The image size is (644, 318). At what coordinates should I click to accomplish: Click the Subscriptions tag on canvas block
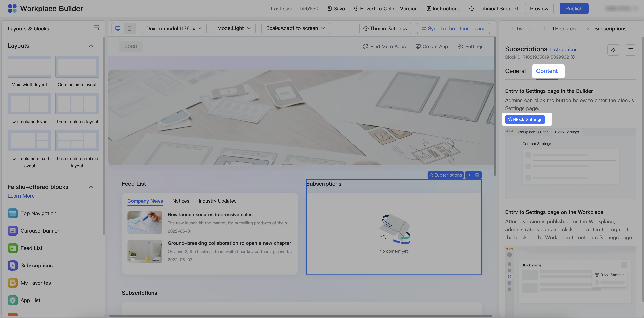point(446,175)
